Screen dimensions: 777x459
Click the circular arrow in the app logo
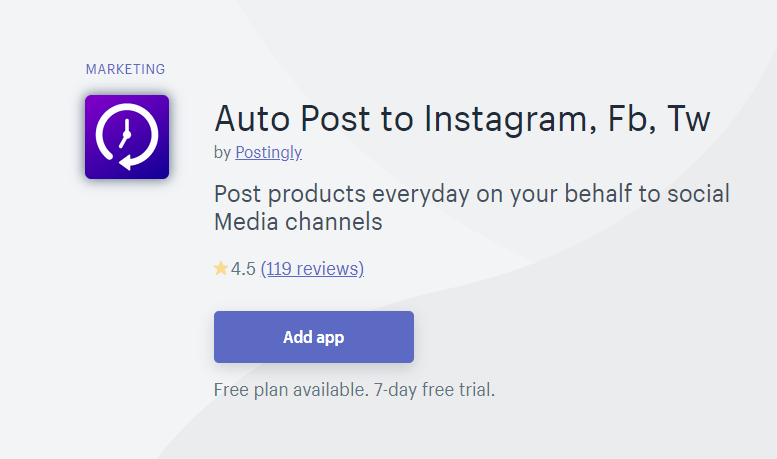127,136
